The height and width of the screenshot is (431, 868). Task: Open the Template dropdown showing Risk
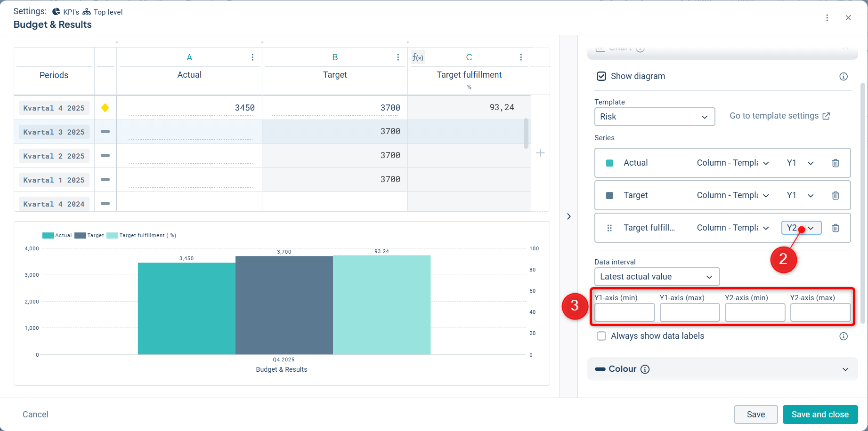pos(654,117)
